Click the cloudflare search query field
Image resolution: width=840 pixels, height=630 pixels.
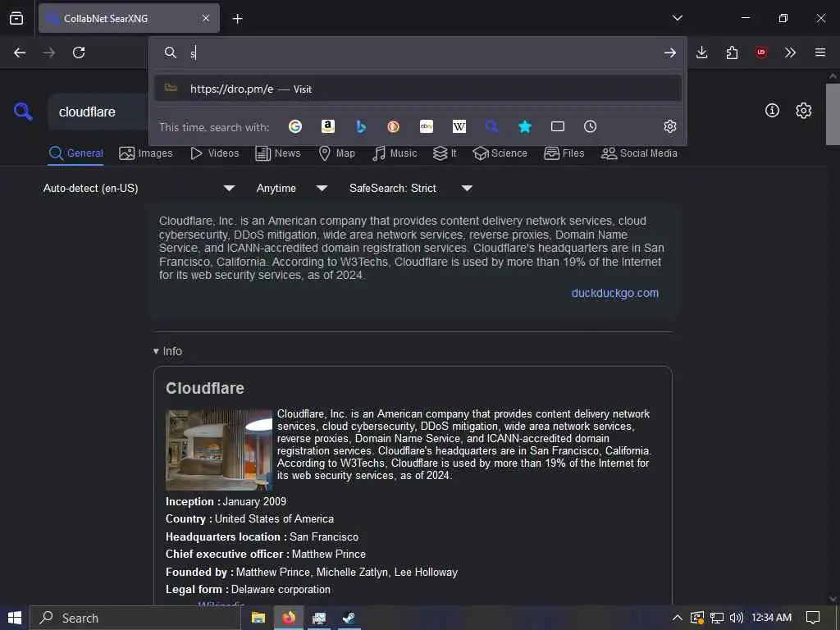(x=99, y=112)
